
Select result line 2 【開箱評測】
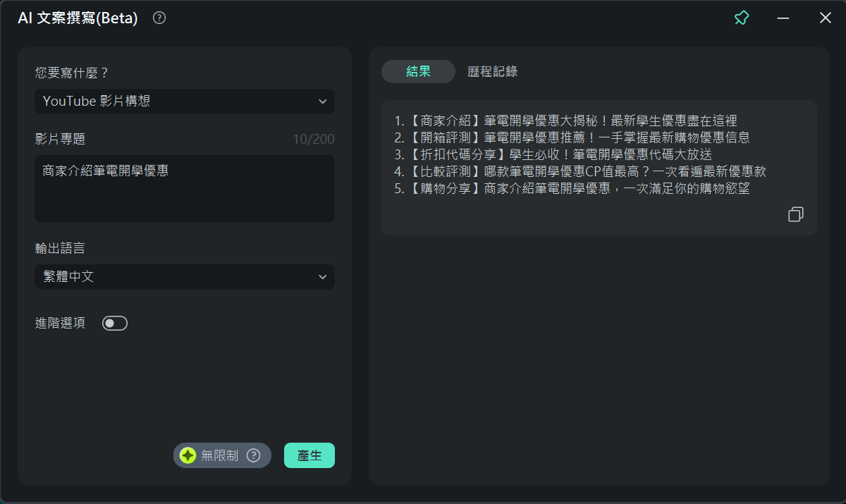(x=572, y=137)
